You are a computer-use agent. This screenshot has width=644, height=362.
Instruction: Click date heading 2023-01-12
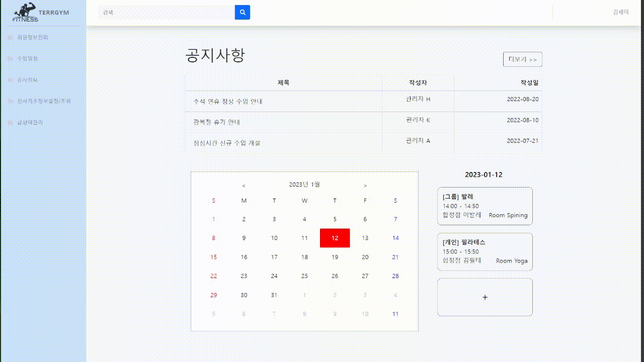click(484, 175)
